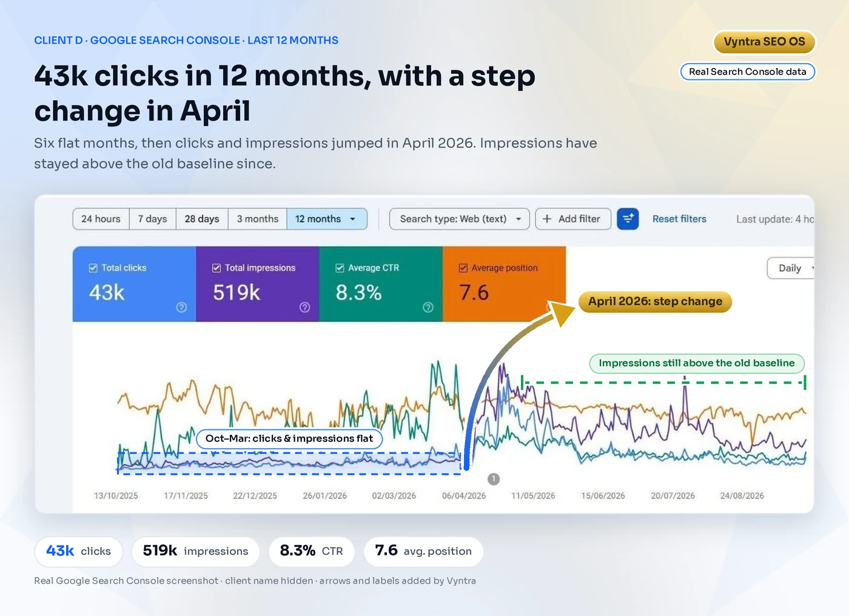Click help icon on Total impressions card
Viewport: 849px width, 616px height.
click(304, 307)
